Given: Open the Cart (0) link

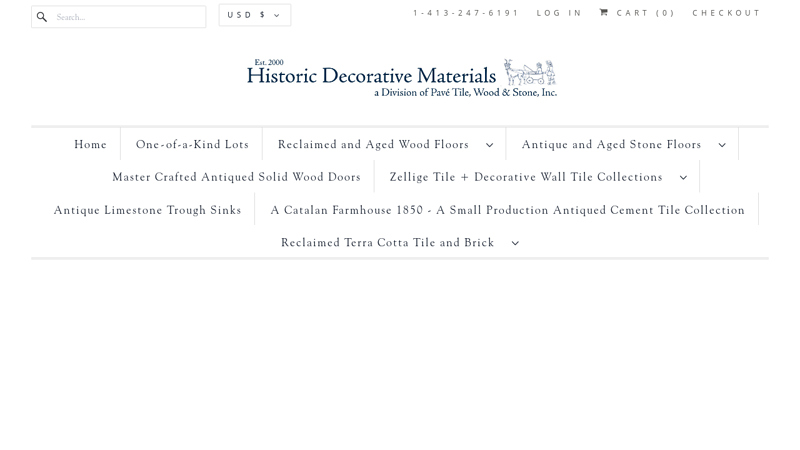Looking at the screenshot, I should (x=645, y=13).
